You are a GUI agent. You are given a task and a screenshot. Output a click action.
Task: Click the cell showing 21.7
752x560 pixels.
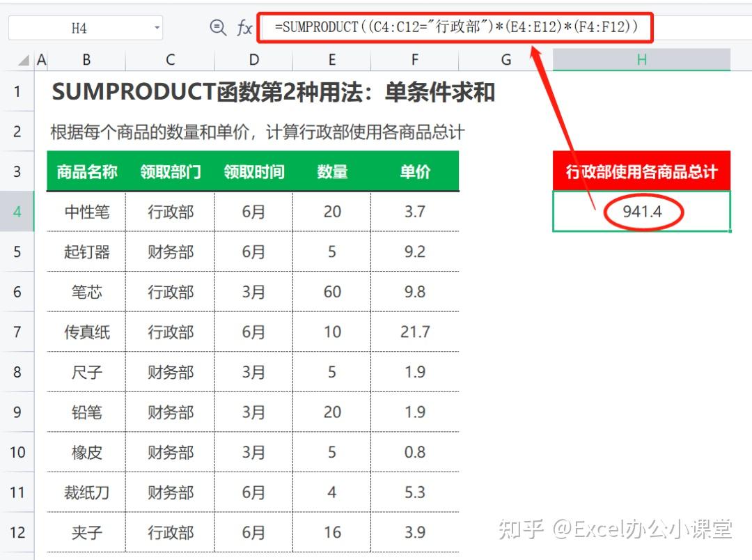click(415, 332)
